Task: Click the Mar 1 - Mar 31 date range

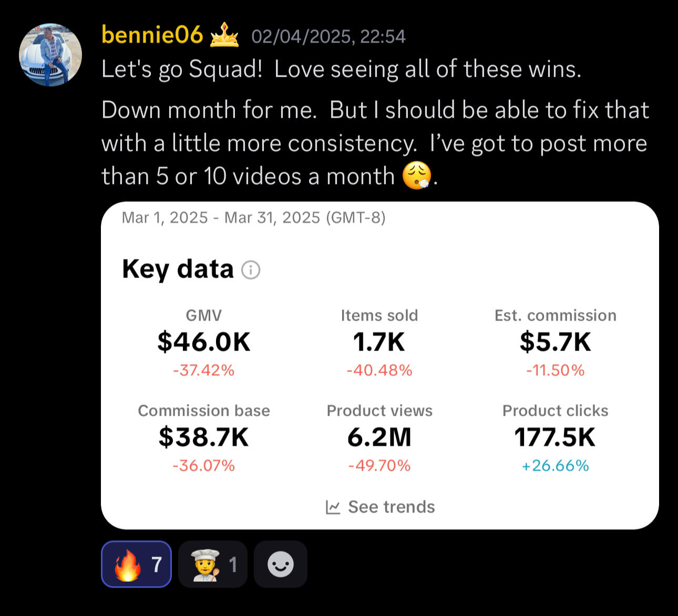Action: click(x=253, y=218)
